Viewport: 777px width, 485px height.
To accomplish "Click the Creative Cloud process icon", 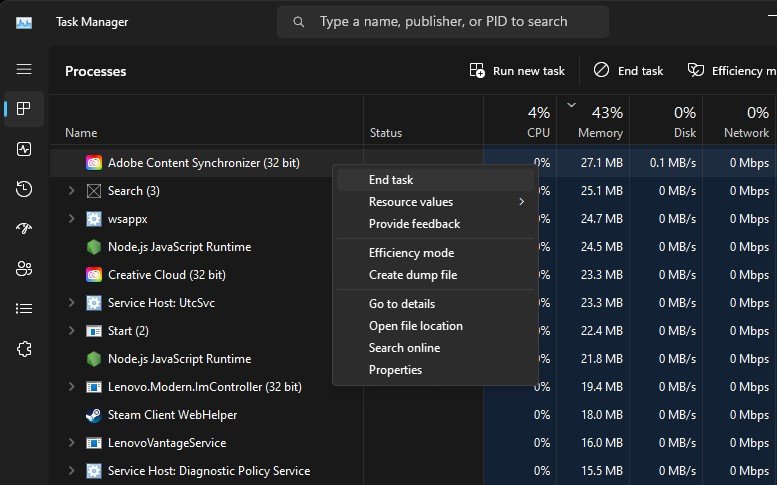I will tap(94, 274).
